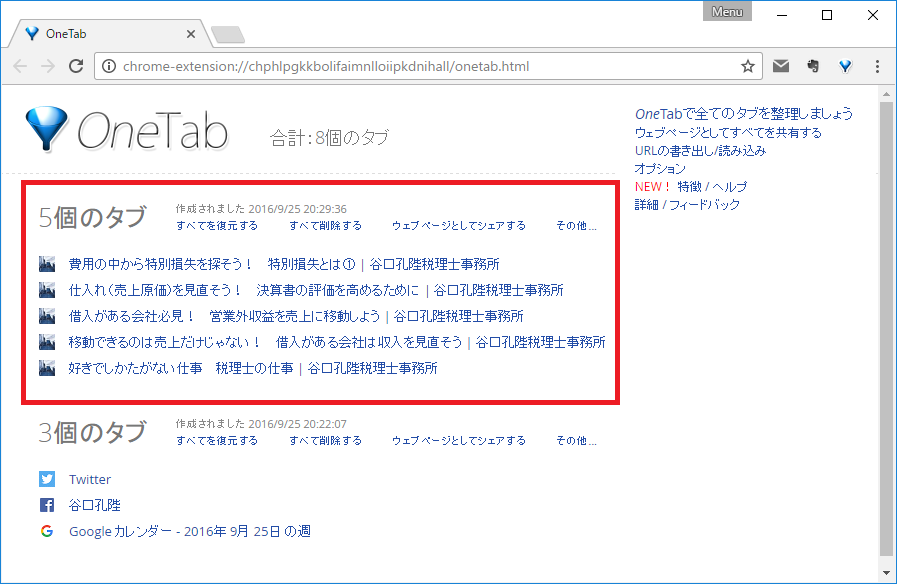Open the オプション settings link
Image resolution: width=897 pixels, height=584 pixels.
point(660,169)
